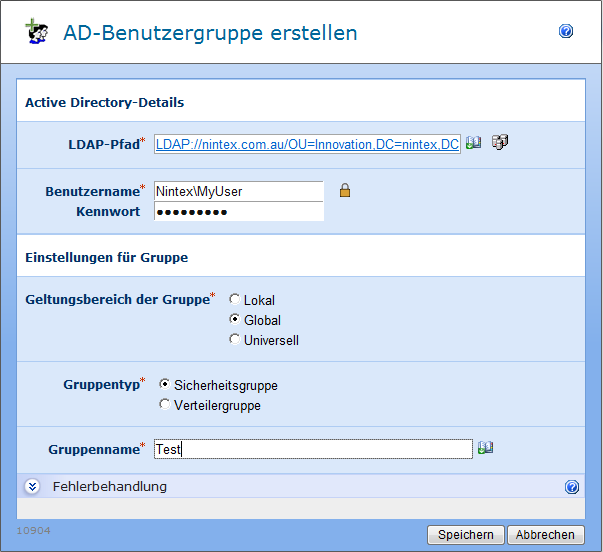Insert reference via book icon beside LDAP-Pfad
The width and height of the screenshot is (603, 552).
click(474, 143)
